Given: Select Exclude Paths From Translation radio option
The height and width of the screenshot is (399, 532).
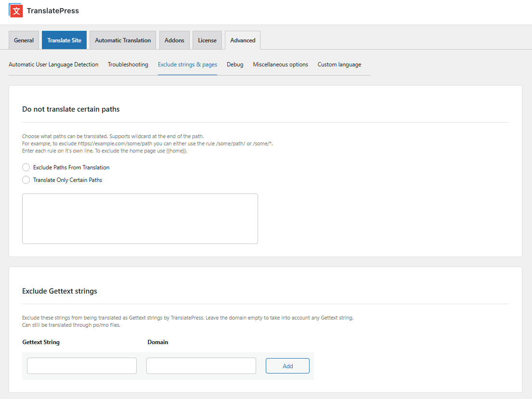Looking at the screenshot, I should (x=26, y=167).
